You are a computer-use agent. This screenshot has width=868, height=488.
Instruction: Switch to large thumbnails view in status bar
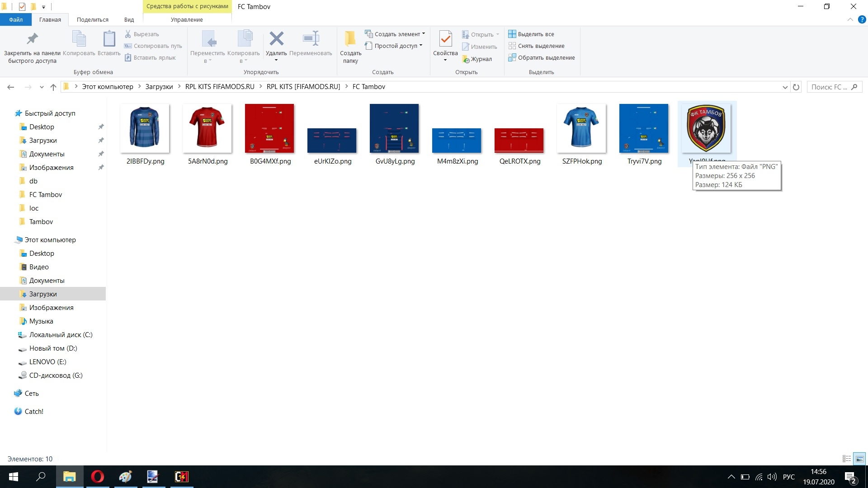click(x=859, y=459)
